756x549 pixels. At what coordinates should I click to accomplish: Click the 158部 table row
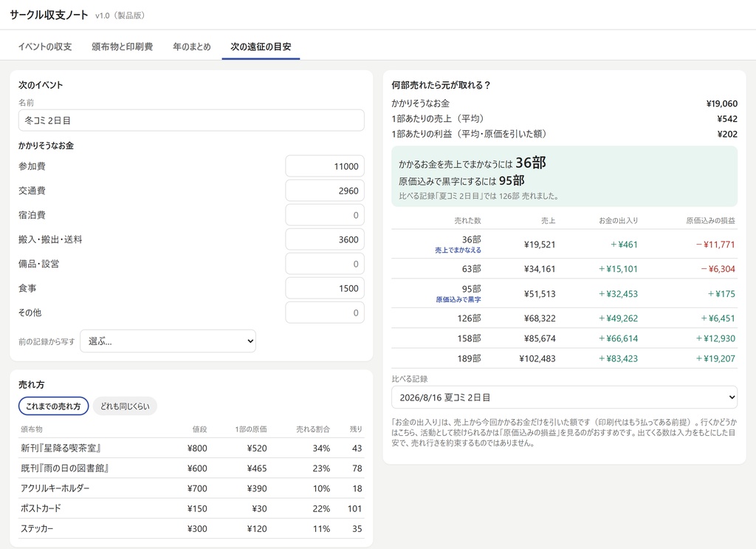(x=564, y=338)
